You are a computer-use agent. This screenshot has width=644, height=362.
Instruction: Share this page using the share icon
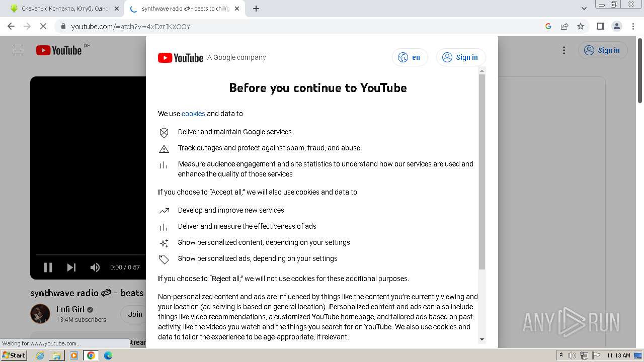tap(565, 26)
